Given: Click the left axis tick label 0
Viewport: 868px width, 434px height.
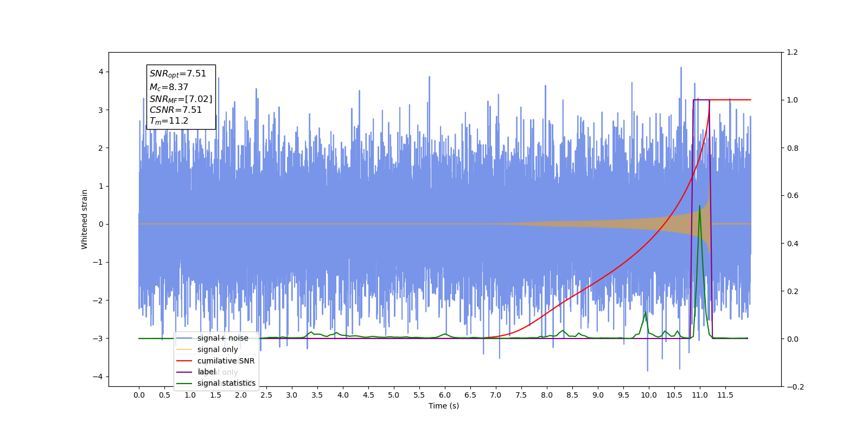Looking at the screenshot, I should [101, 224].
